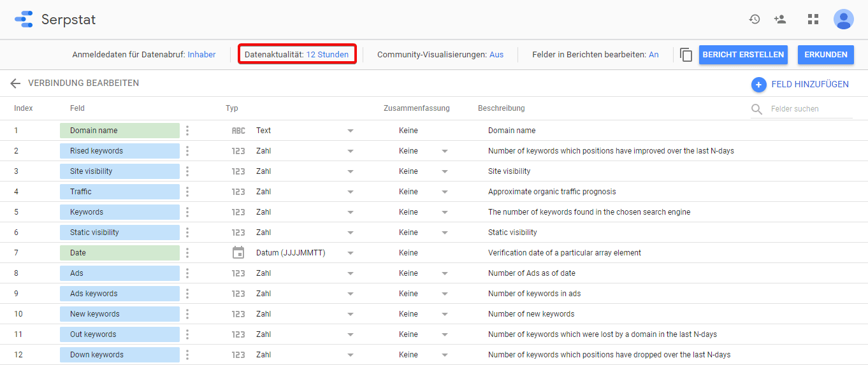Select the Traffic field chip
This screenshot has height=365, width=868.
[x=120, y=192]
